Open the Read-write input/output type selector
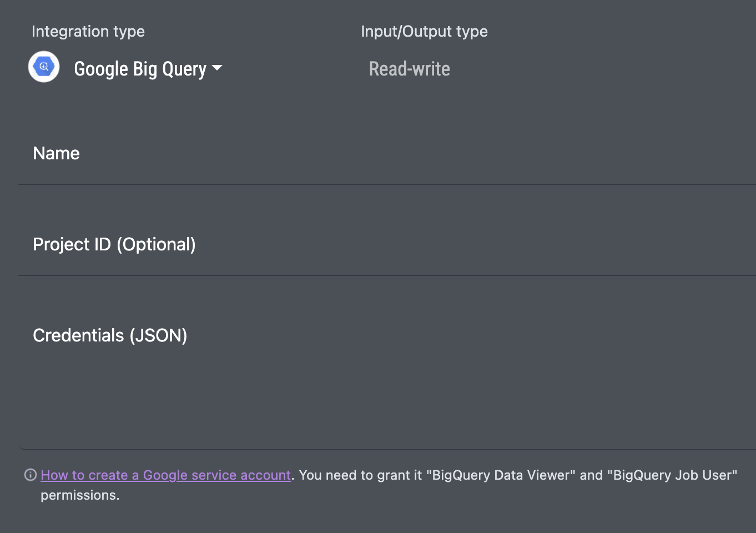756x533 pixels. [409, 69]
